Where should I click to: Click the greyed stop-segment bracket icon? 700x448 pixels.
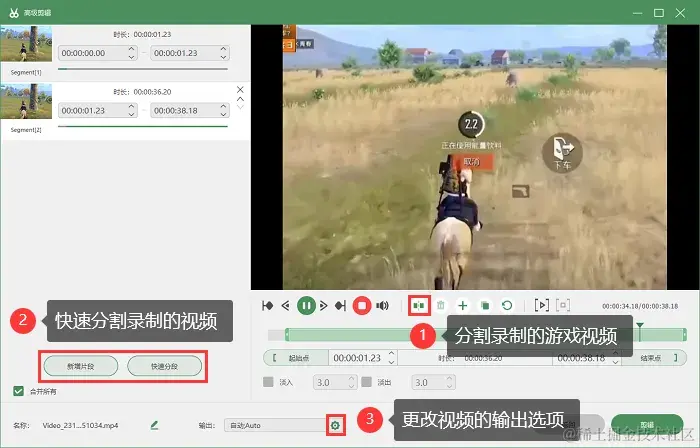563,306
